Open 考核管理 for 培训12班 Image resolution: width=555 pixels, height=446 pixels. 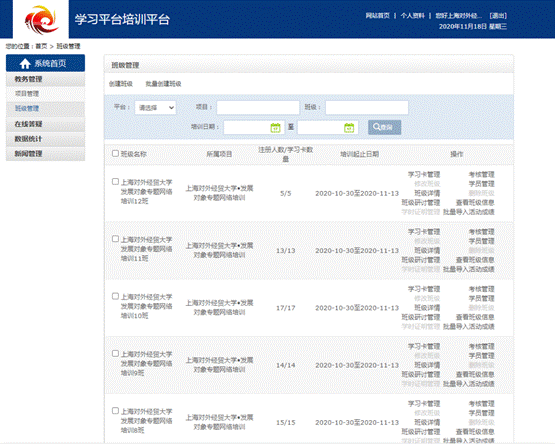481,175
